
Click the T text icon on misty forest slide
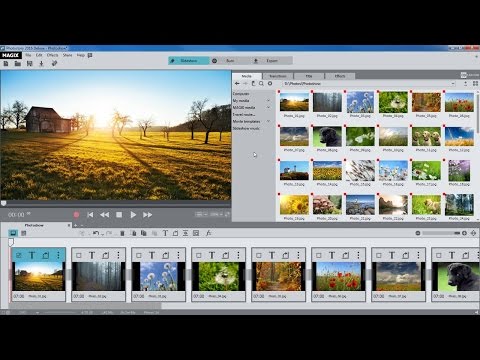point(92,255)
